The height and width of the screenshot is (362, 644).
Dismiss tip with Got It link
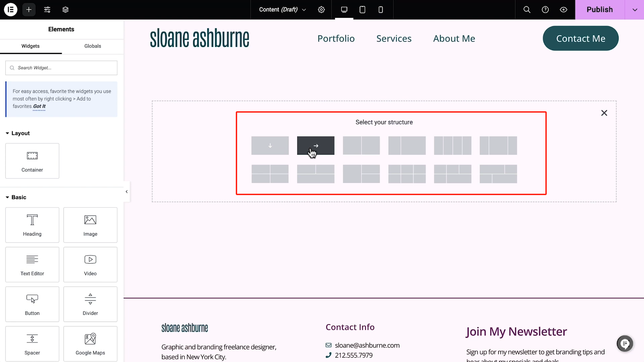point(39,106)
